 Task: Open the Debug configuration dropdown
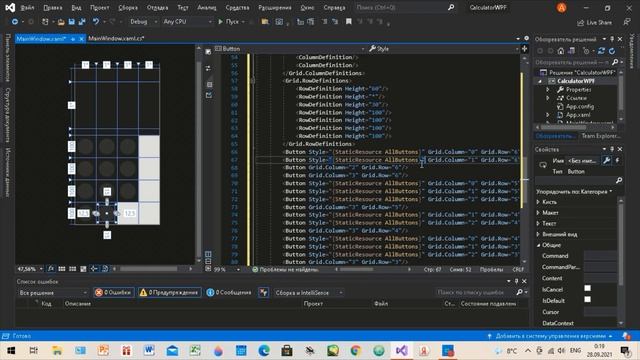(x=143, y=22)
